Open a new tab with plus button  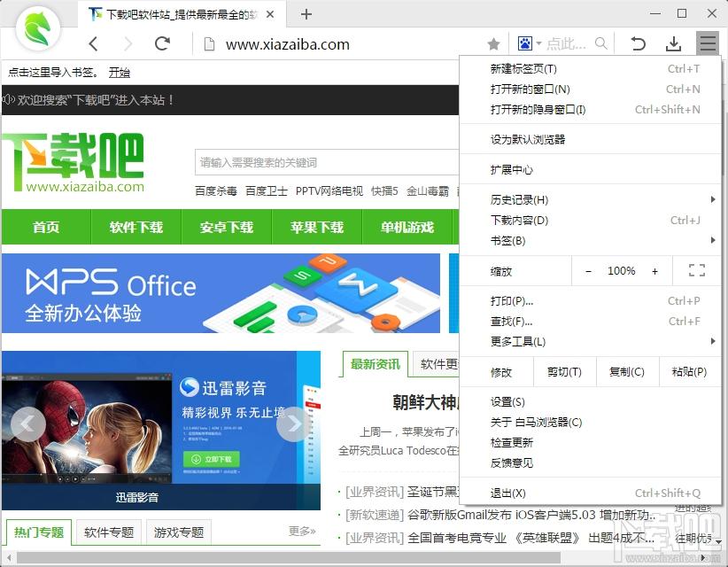click(x=306, y=14)
